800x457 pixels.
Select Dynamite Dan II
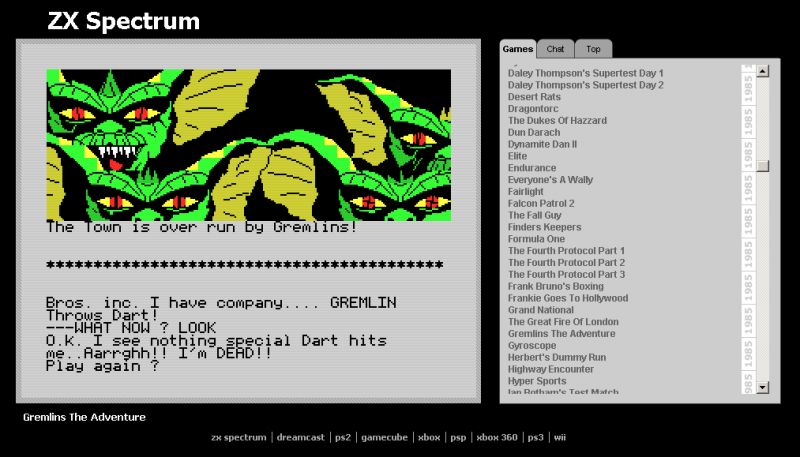[x=542, y=144]
